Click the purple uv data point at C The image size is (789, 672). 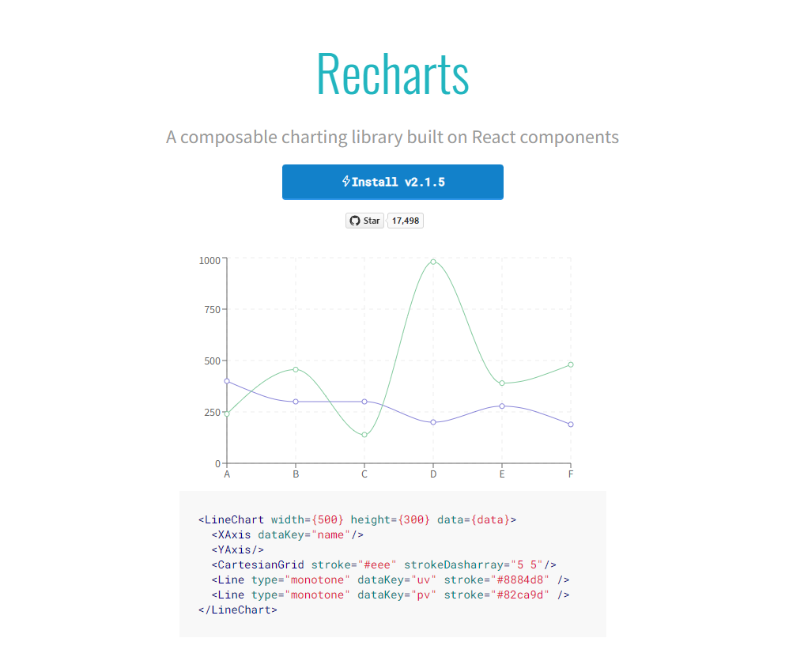(x=364, y=402)
